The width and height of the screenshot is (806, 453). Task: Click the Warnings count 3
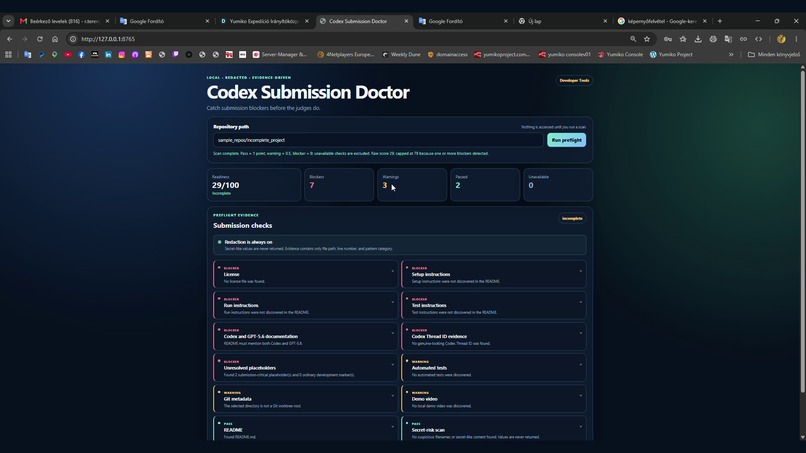384,185
